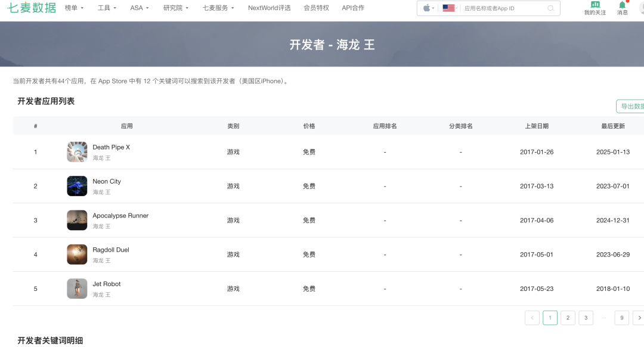This screenshot has height=347, width=644.
Task: Click developer name under Jet Robot
Action: click(101, 295)
